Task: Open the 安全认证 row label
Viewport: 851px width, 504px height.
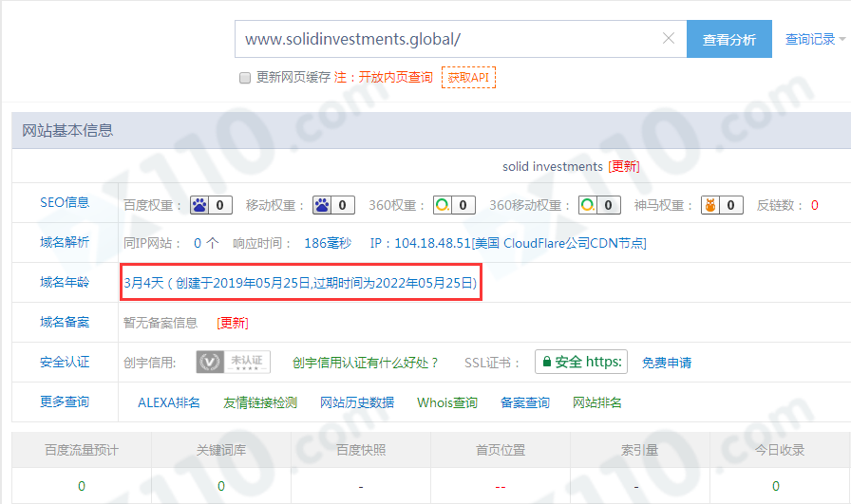Action: click(65, 363)
